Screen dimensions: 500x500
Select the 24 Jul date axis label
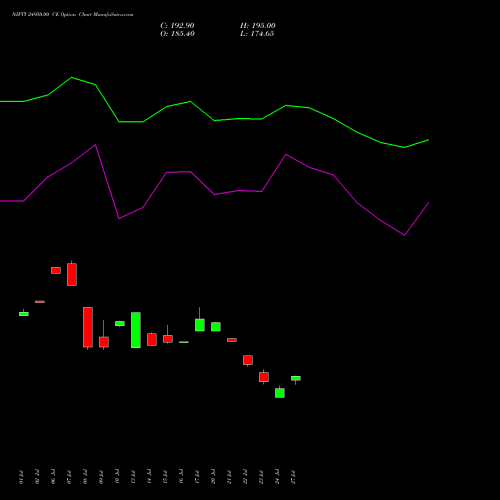click(x=277, y=477)
